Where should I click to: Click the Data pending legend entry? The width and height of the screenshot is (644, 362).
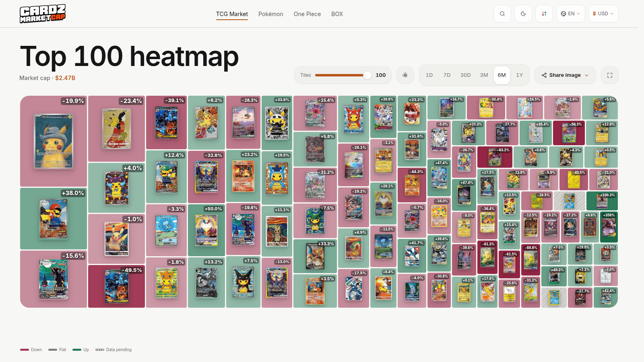tap(114, 350)
